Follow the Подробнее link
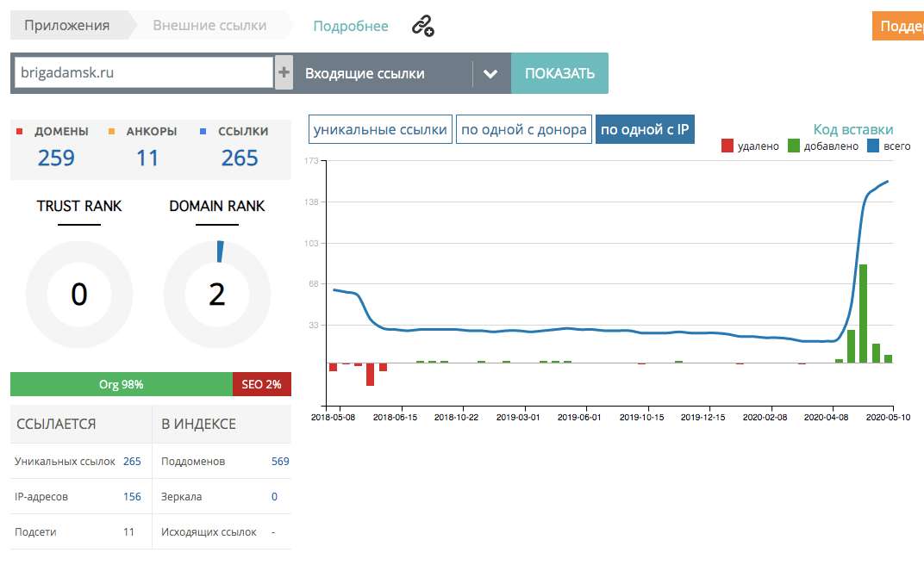The width and height of the screenshot is (924, 565). coord(350,26)
